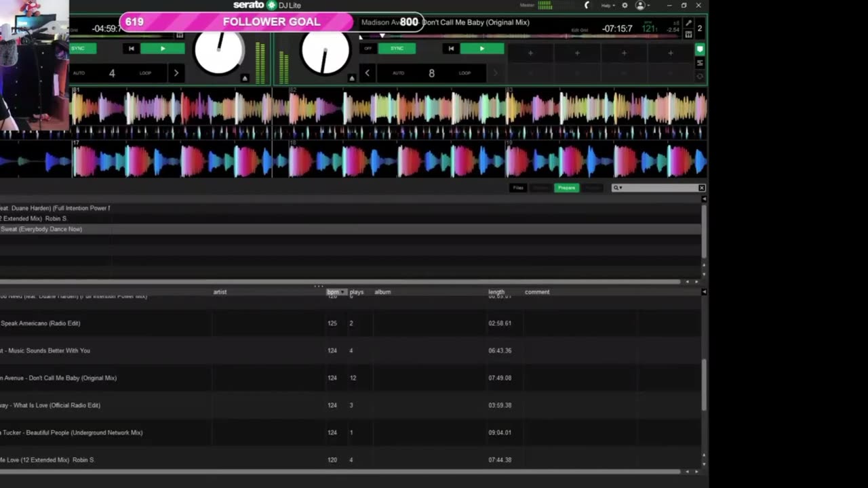Collapse the prepare panel arrow on right
The width and height of the screenshot is (868, 488).
point(703,199)
